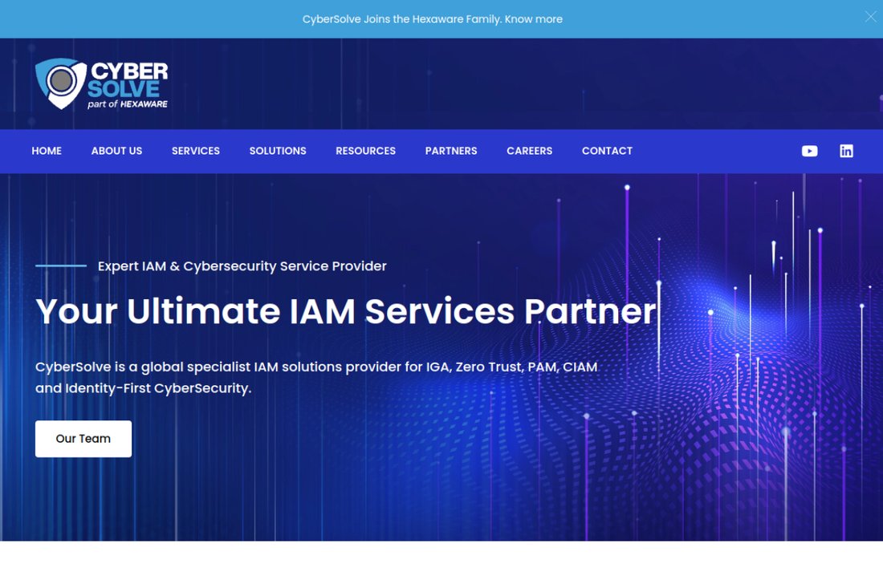883x588 pixels.
Task: Open the About Us menu
Action: point(116,151)
